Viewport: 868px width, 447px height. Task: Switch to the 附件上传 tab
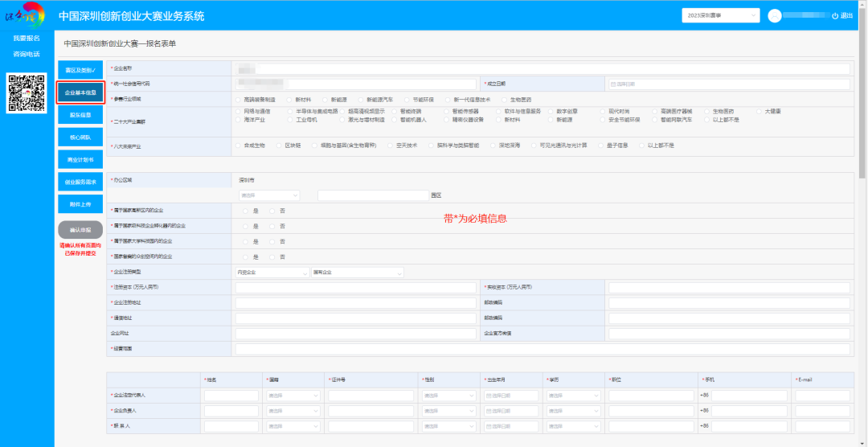tap(80, 204)
